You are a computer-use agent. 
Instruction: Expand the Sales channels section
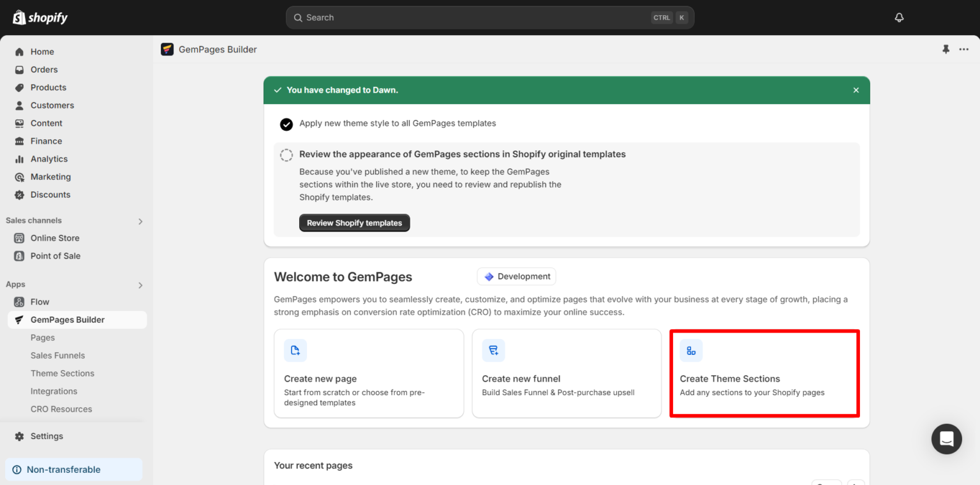click(140, 221)
